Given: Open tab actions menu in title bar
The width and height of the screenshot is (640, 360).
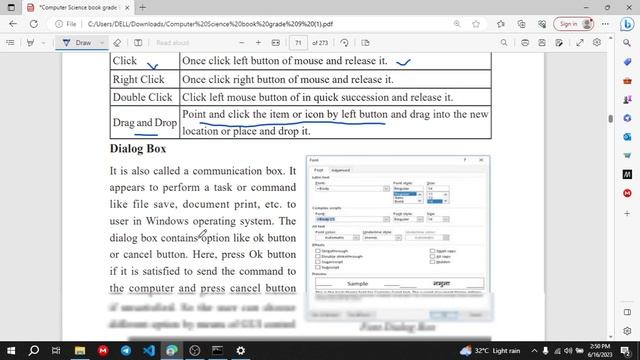Looking at the screenshot, I should (x=11, y=7).
